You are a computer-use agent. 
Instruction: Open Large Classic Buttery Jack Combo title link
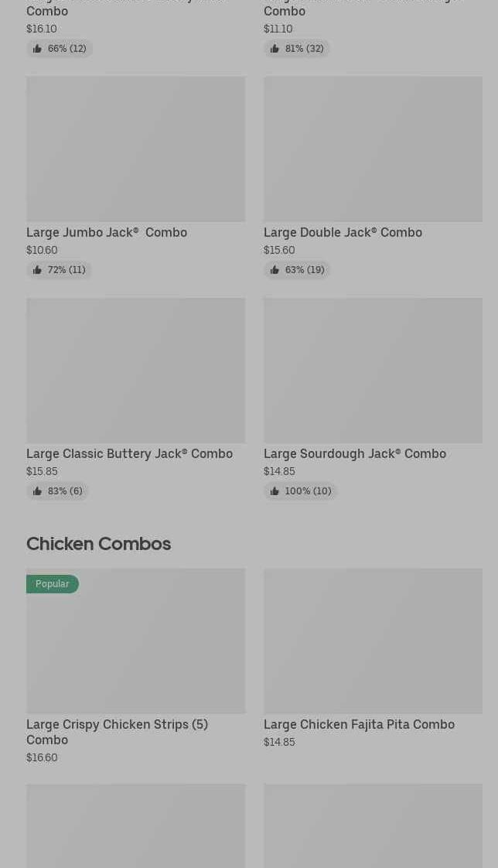[129, 453]
